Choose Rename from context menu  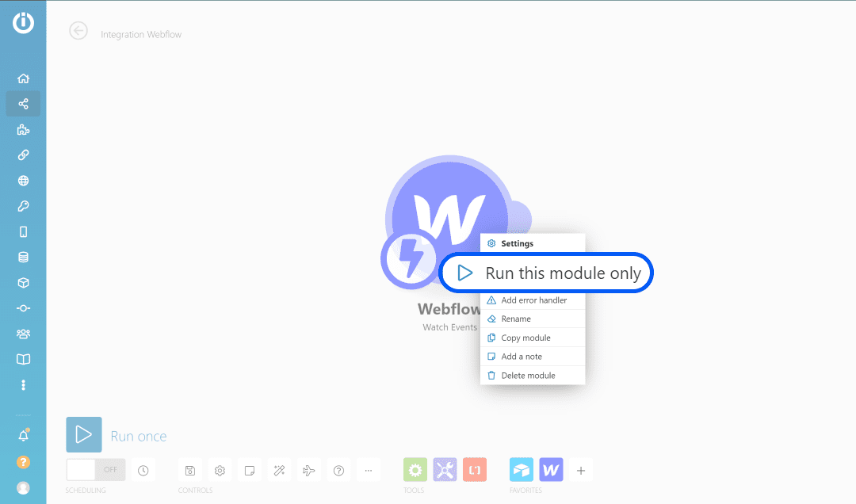533,319
